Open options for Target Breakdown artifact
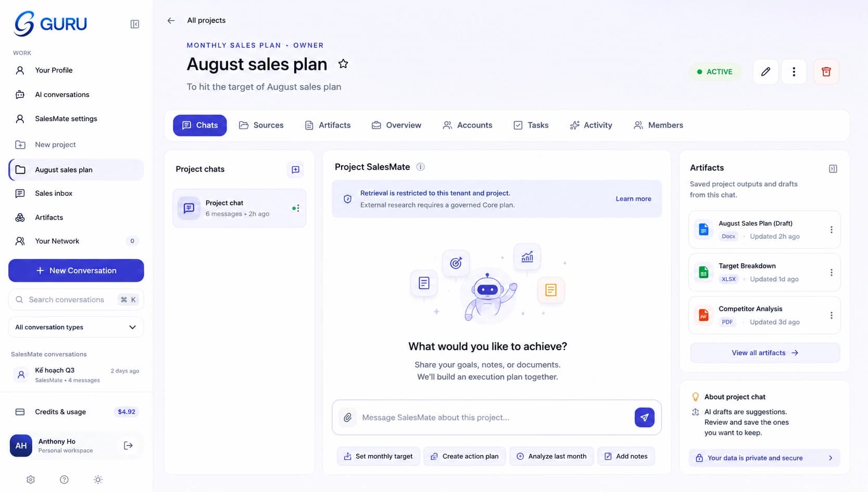Image resolution: width=868 pixels, height=492 pixels. click(831, 273)
